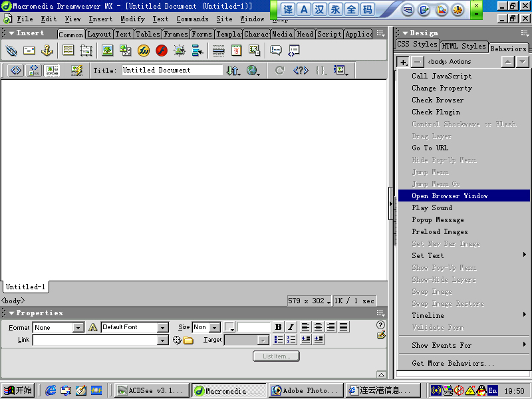Apply Unordered List
532x399 pixels.
(x=279, y=340)
